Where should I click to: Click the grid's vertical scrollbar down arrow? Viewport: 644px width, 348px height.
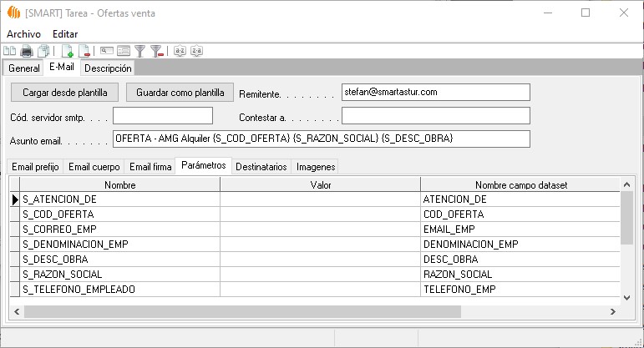click(627, 297)
